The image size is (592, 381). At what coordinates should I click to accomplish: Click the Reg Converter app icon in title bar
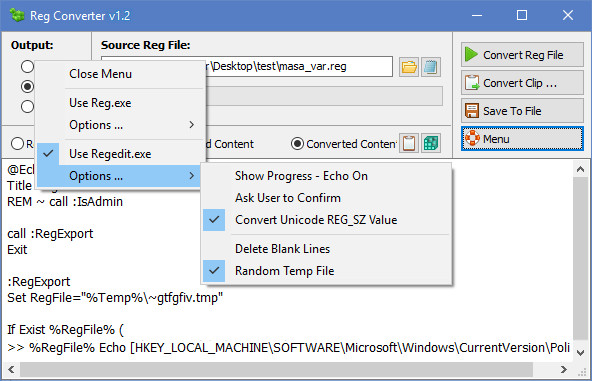(x=17, y=15)
